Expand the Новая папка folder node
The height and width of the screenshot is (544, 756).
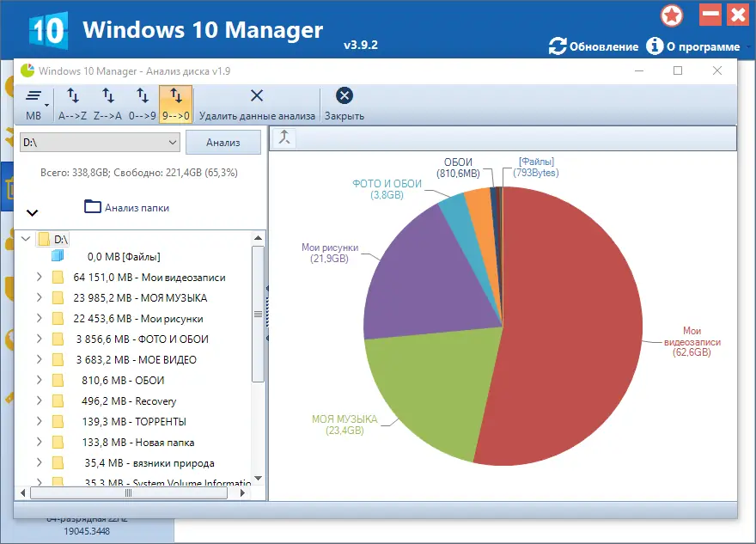[39, 442]
